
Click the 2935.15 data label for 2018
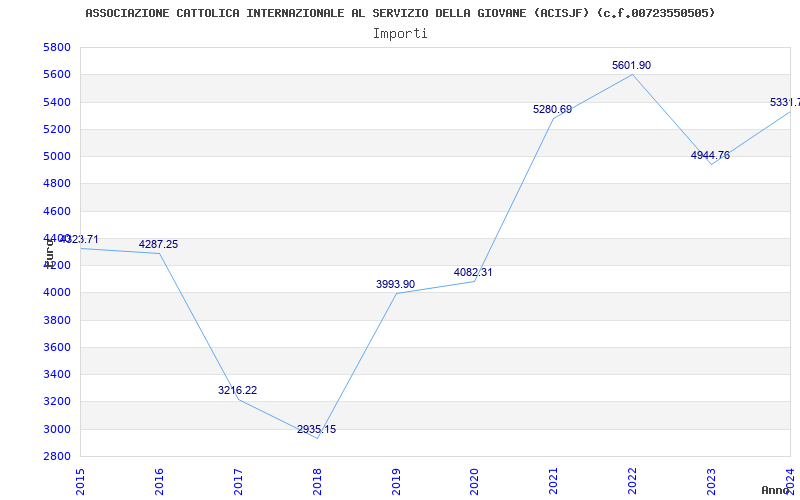click(317, 430)
